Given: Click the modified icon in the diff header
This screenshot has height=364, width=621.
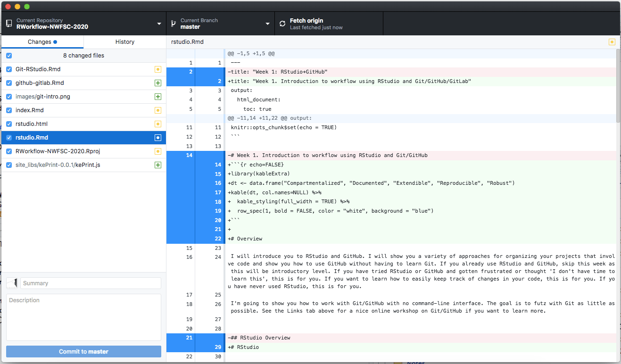Looking at the screenshot, I should pyautogui.click(x=612, y=42).
